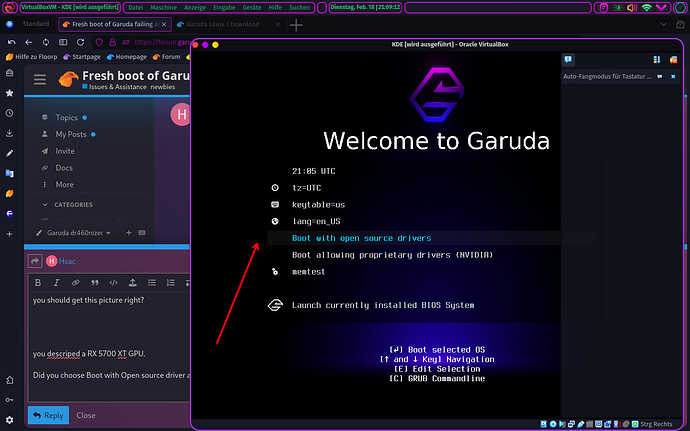Click Close next to Reply button

[x=86, y=415]
